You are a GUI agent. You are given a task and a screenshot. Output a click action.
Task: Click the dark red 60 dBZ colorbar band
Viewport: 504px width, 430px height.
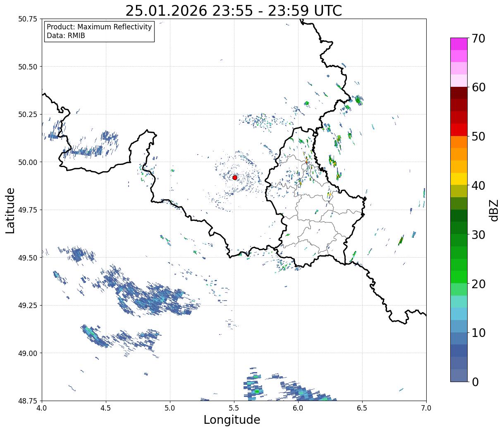click(459, 93)
